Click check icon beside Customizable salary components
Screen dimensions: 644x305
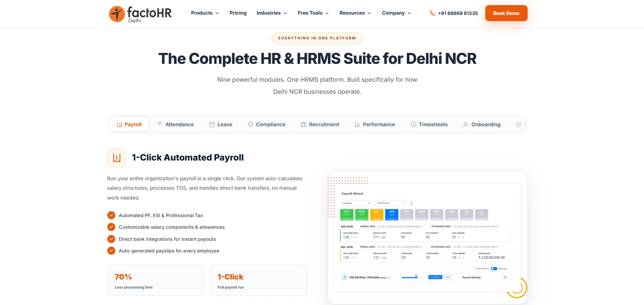[111, 227]
